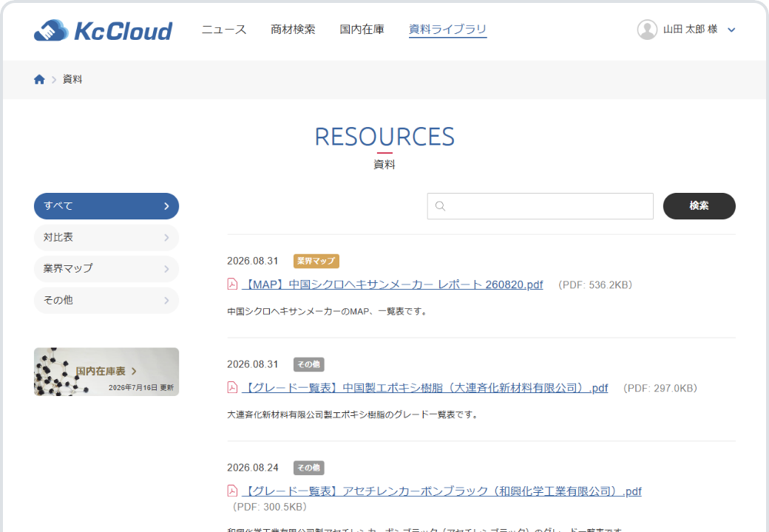
Task: Click the KcCloud logo
Action: pos(103,30)
